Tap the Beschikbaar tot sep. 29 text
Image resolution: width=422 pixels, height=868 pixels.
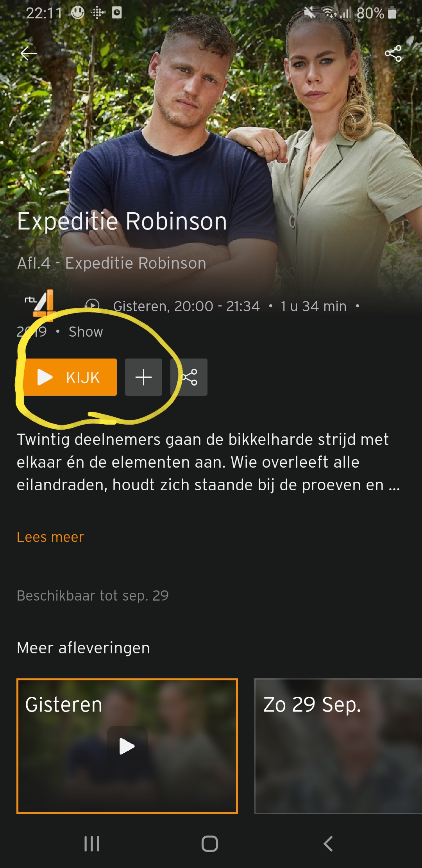[x=93, y=595]
